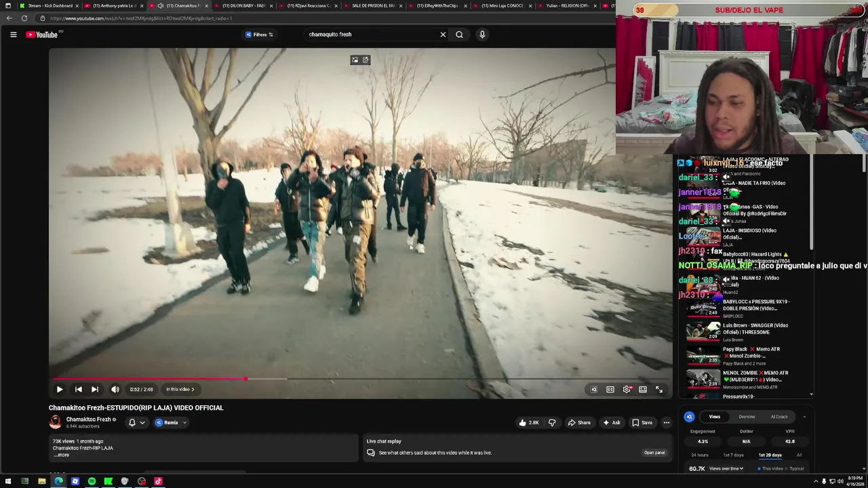Switch to theater mode
Image resolution: width=868 pixels, height=488 pixels.
tap(643, 390)
